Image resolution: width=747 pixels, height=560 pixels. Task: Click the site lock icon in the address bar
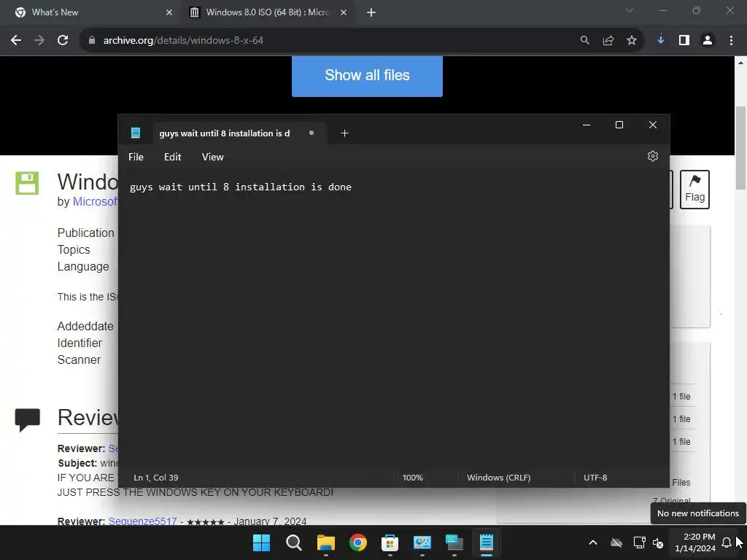click(x=92, y=41)
